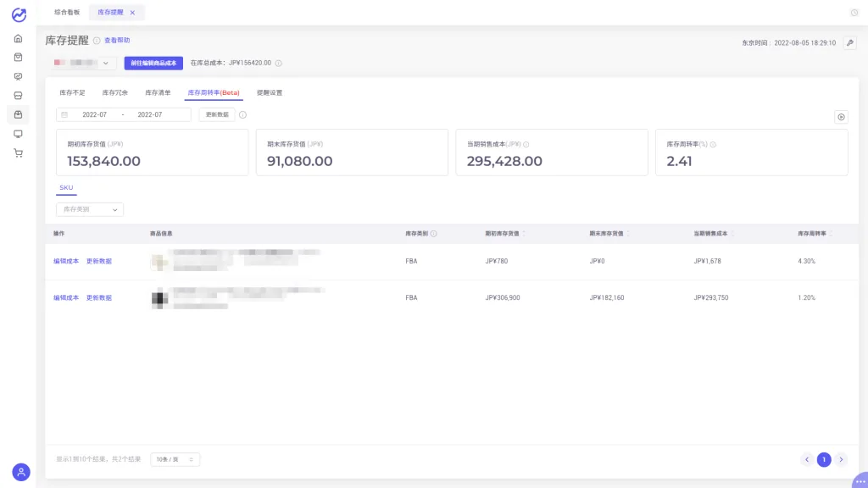
Task: Open the monitor sidebar icon
Action: tap(19, 134)
